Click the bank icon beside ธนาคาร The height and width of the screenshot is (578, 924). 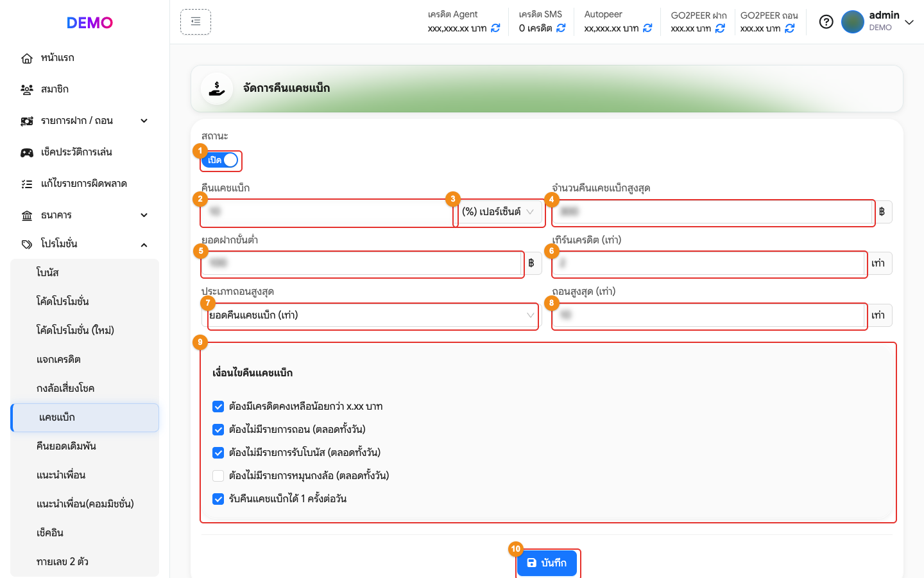27,216
